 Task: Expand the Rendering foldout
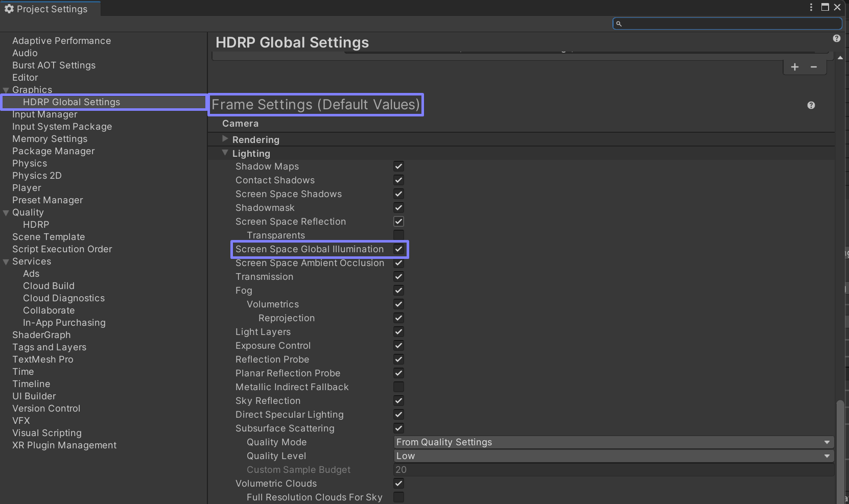(225, 139)
